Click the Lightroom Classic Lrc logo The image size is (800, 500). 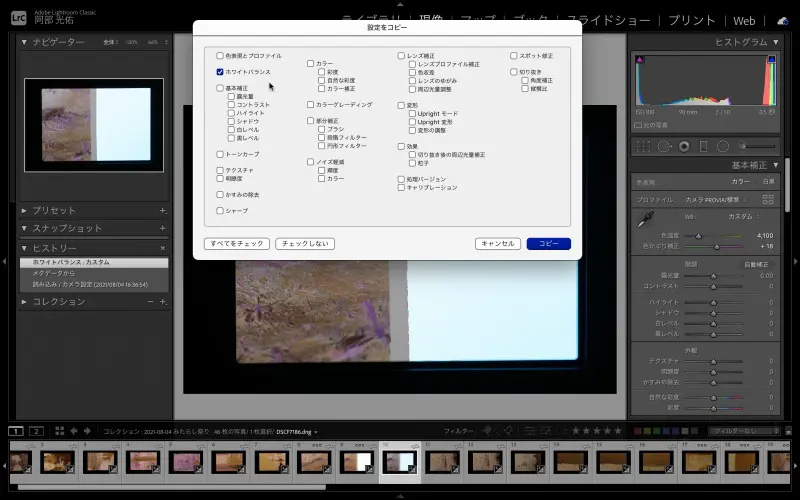18,18
